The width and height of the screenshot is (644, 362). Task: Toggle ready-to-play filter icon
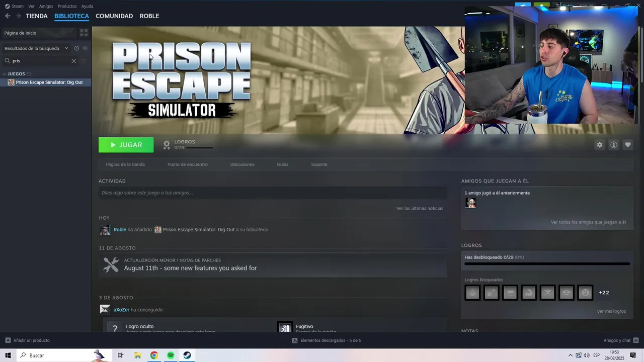(85, 48)
